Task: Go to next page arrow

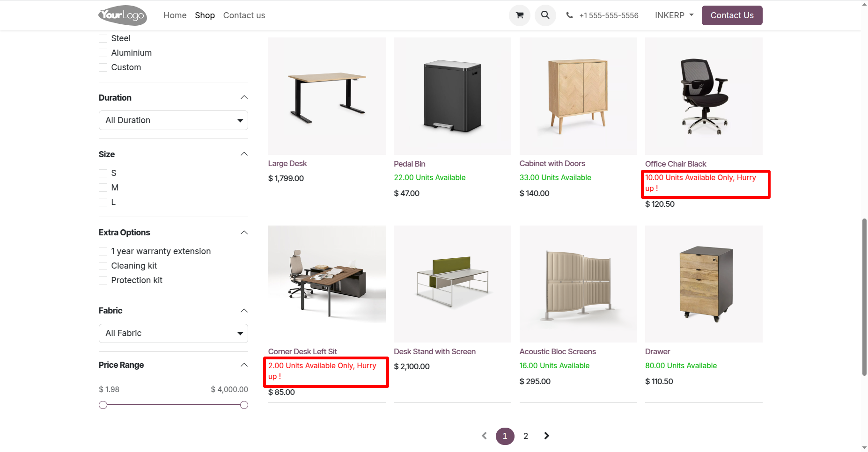Action: point(546,436)
